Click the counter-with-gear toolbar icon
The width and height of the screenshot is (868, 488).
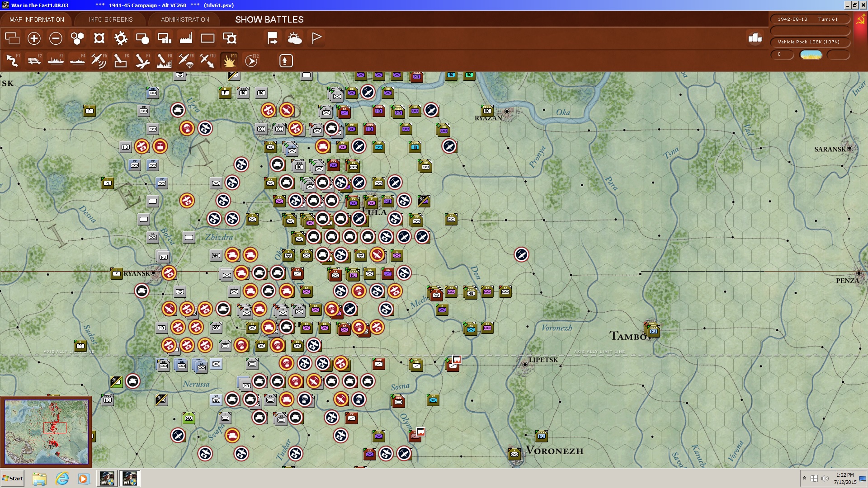pos(230,38)
